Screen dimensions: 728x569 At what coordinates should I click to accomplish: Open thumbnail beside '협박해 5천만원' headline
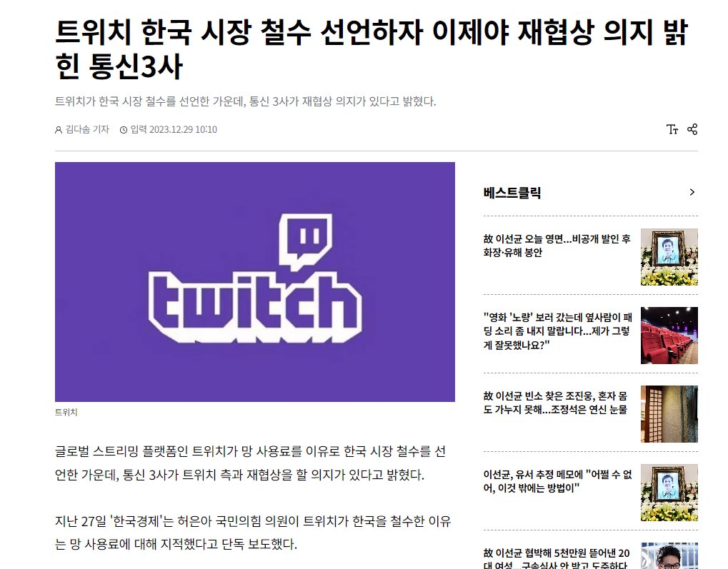pos(669,555)
